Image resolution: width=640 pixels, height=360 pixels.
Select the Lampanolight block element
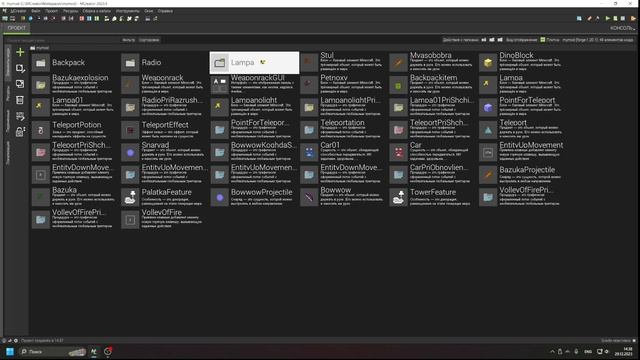tap(254, 107)
